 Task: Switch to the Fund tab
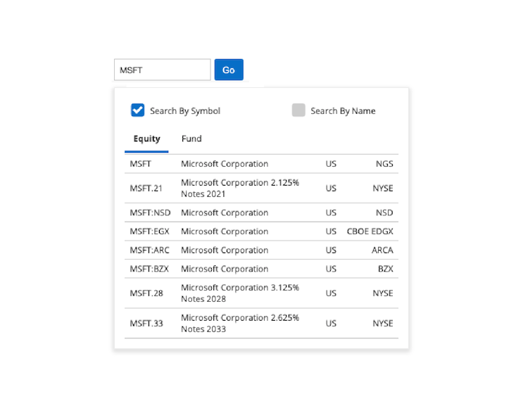point(191,139)
